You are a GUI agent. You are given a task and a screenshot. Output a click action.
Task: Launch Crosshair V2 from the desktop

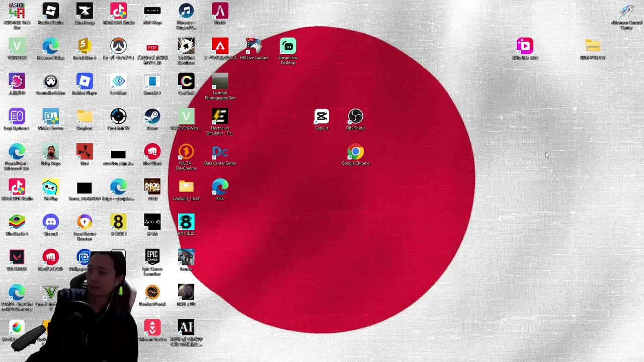point(118,117)
